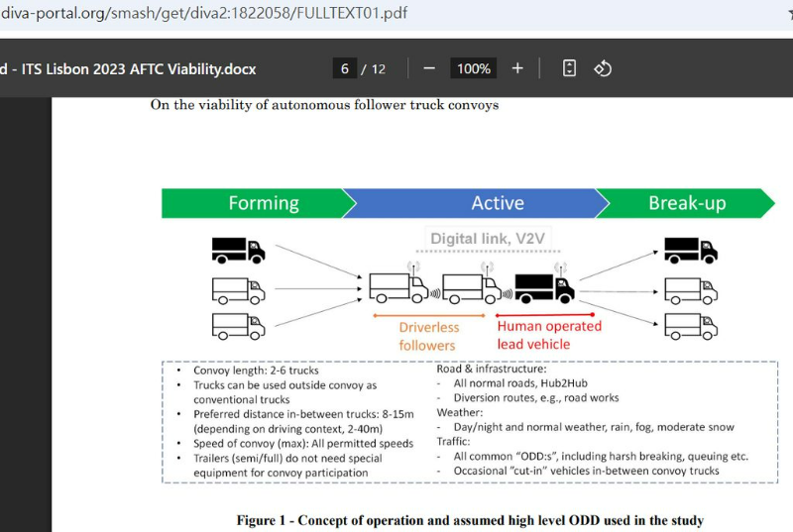Click the document title ending AFTC Viability.docx
793x532 pixels.
pos(129,68)
